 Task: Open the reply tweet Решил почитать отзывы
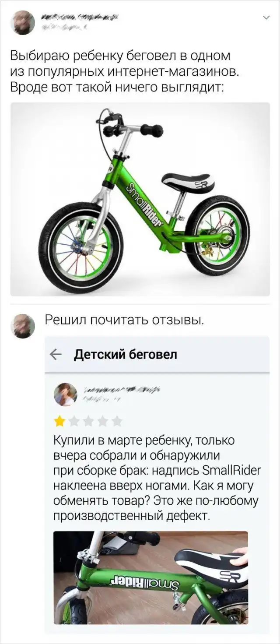[x=124, y=321]
